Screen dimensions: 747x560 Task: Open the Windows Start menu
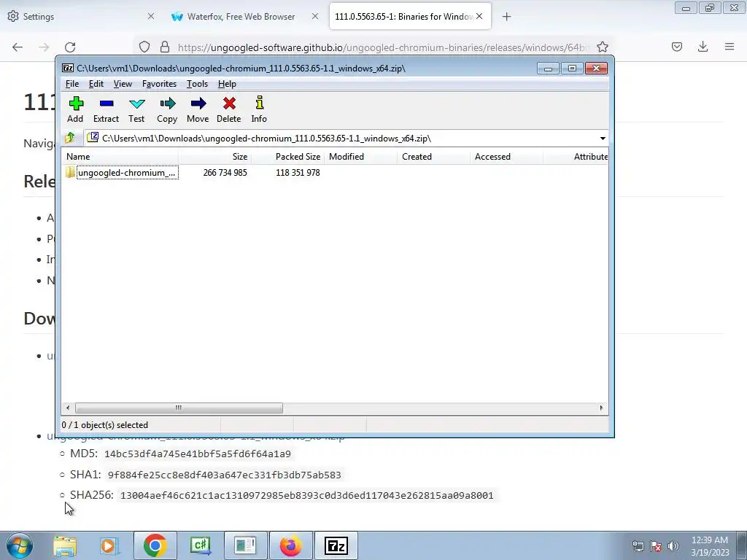point(20,545)
